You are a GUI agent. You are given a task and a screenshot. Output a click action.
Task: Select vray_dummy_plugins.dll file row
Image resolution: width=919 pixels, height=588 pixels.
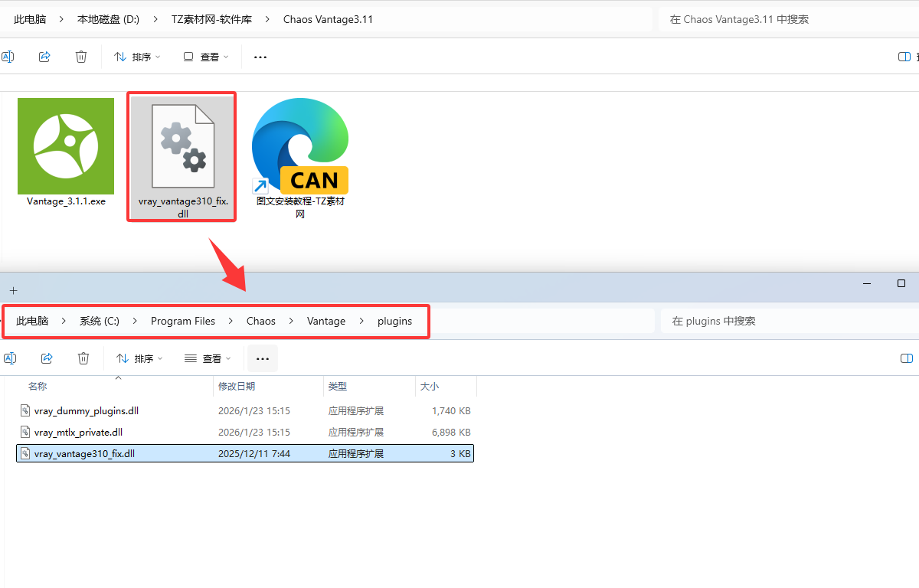click(x=245, y=411)
